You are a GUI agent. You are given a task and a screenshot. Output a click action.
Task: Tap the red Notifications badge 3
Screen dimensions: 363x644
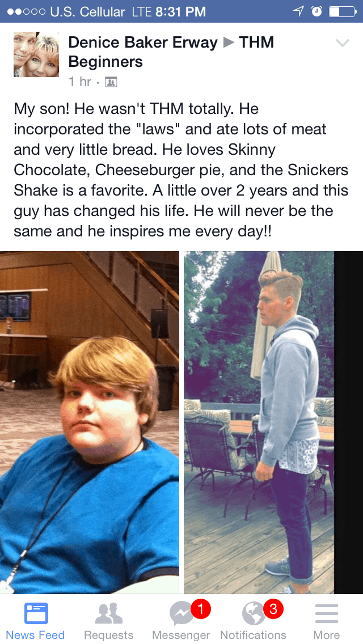click(x=273, y=609)
